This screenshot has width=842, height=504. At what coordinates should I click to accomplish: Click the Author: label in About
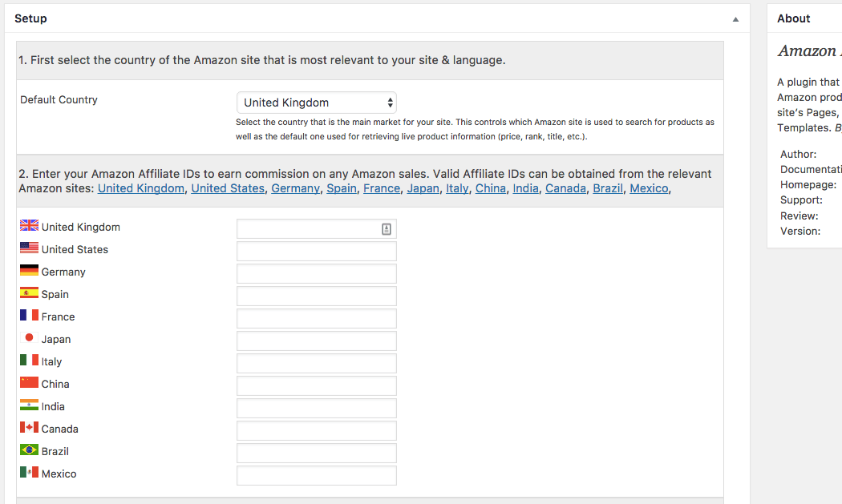point(799,155)
